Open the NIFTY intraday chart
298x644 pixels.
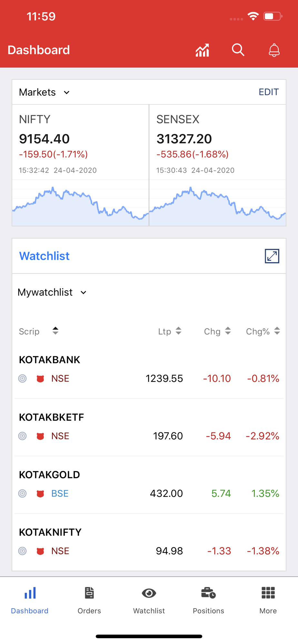tap(80, 203)
